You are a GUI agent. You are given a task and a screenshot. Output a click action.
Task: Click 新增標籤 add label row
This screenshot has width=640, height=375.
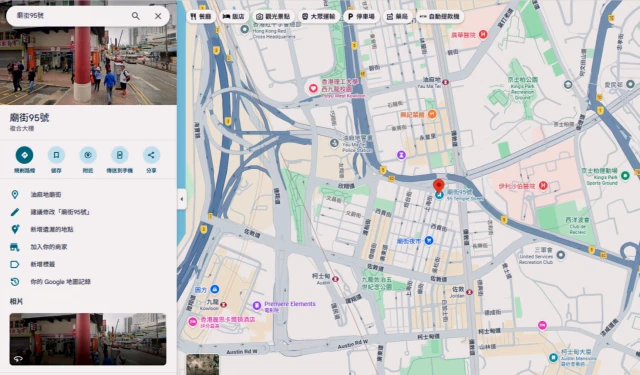(88, 264)
